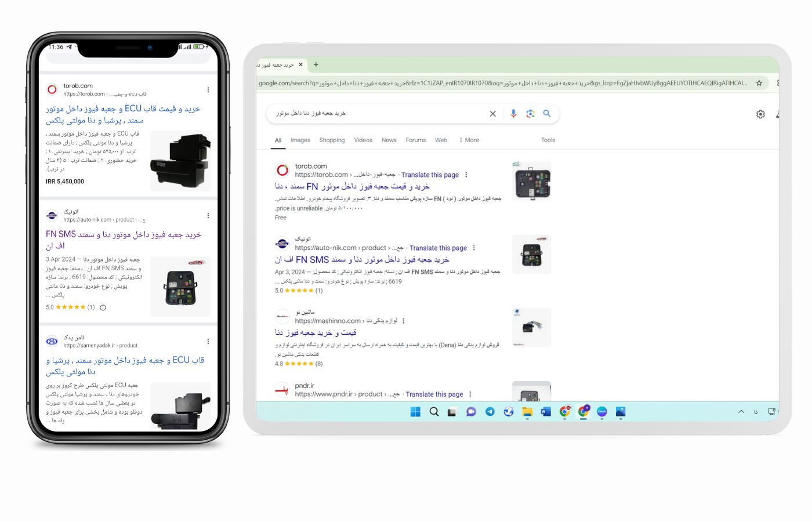Show rating info icon on the phone
Screen dimensions: 812x522
103,308
